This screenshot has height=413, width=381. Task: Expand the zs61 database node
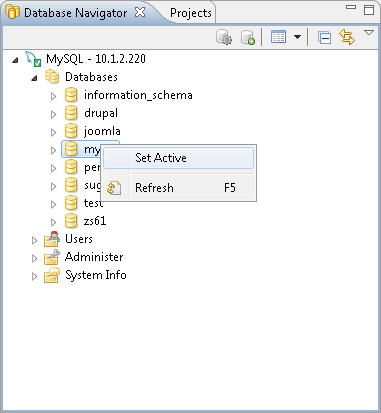pyautogui.click(x=53, y=222)
